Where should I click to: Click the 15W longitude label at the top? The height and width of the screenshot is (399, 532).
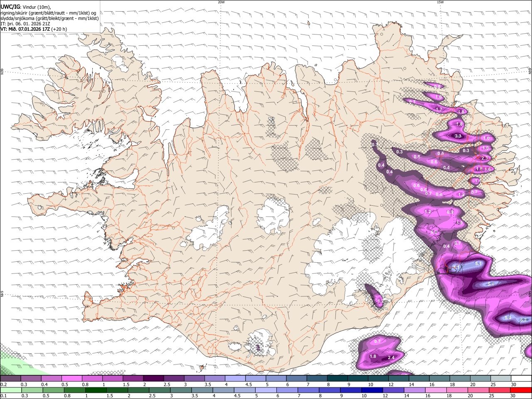pyautogui.click(x=440, y=2)
